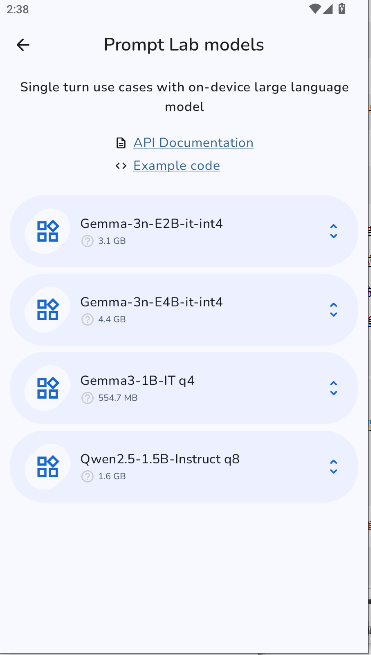371x655 pixels.
Task: Open the Example code link
Action: coord(176,166)
